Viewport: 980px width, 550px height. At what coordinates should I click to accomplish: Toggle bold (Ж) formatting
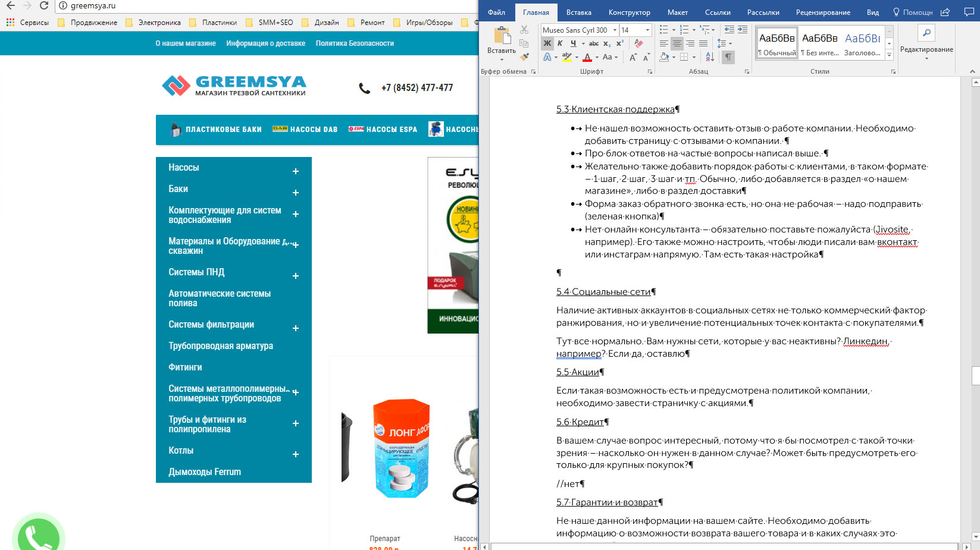click(x=547, y=43)
